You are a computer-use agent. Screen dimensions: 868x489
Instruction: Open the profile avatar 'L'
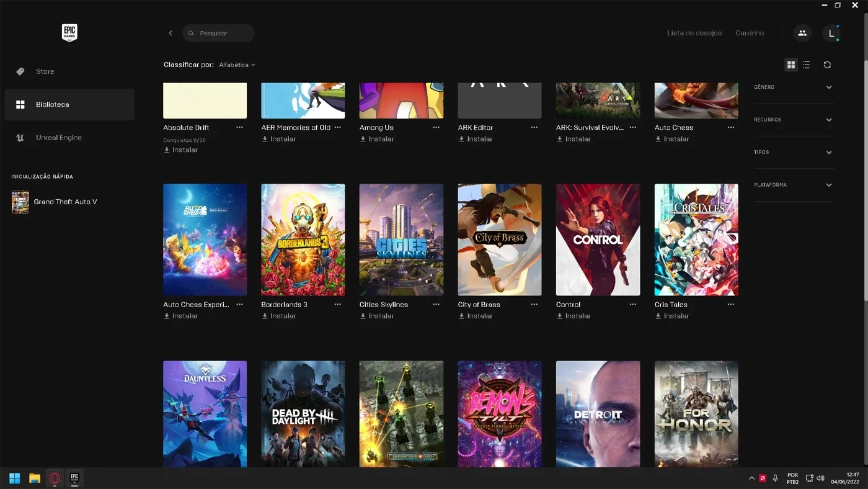(x=831, y=33)
